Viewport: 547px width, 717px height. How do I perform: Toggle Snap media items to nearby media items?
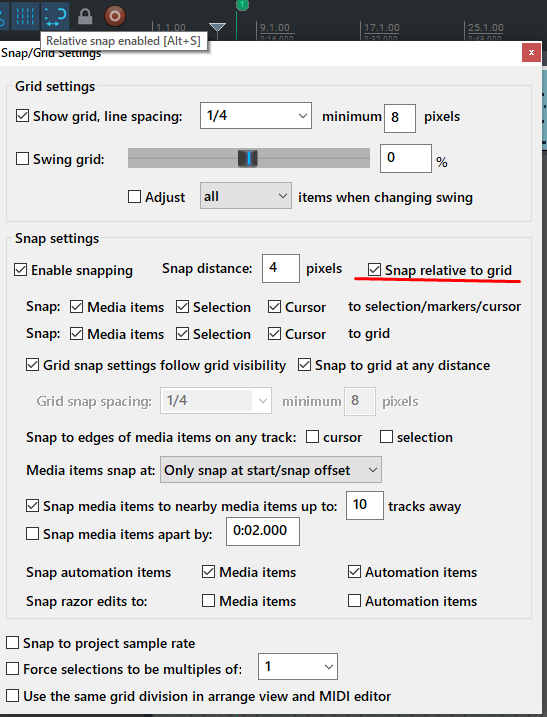(32, 506)
